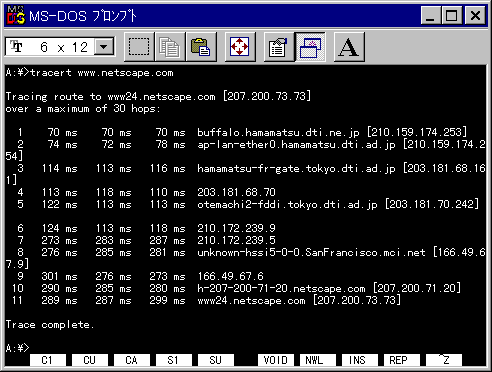The width and height of the screenshot is (492, 372).
Task: Click the Copy toolbar icon
Action: coord(170,47)
